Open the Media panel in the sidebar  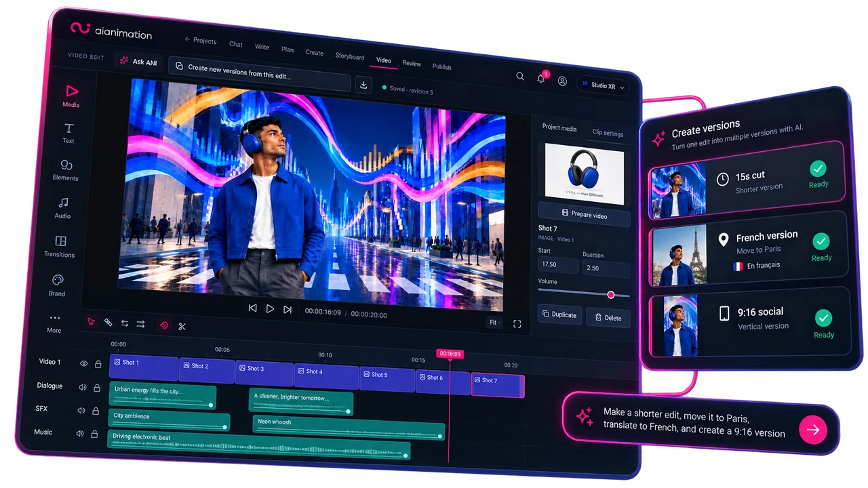click(71, 96)
